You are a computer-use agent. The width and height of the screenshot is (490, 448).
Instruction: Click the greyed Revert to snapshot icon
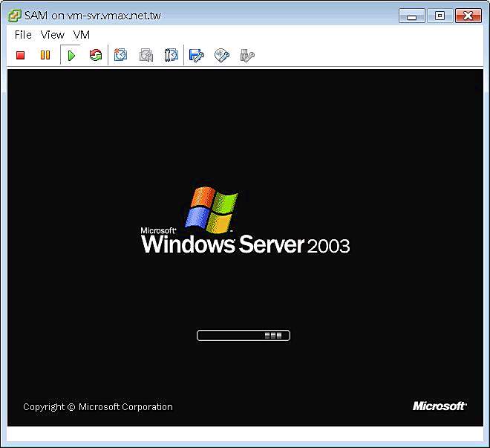point(146,55)
